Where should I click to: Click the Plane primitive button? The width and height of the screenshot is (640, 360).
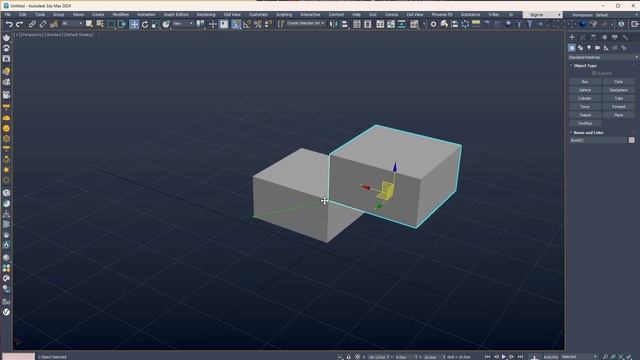click(619, 115)
